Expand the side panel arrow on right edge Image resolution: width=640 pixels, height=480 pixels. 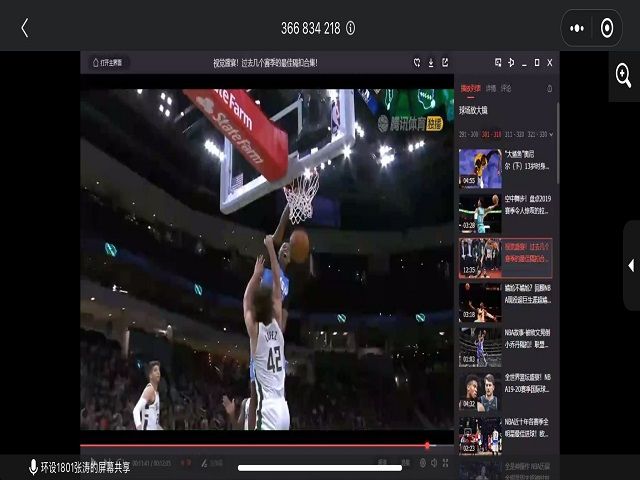click(630, 265)
